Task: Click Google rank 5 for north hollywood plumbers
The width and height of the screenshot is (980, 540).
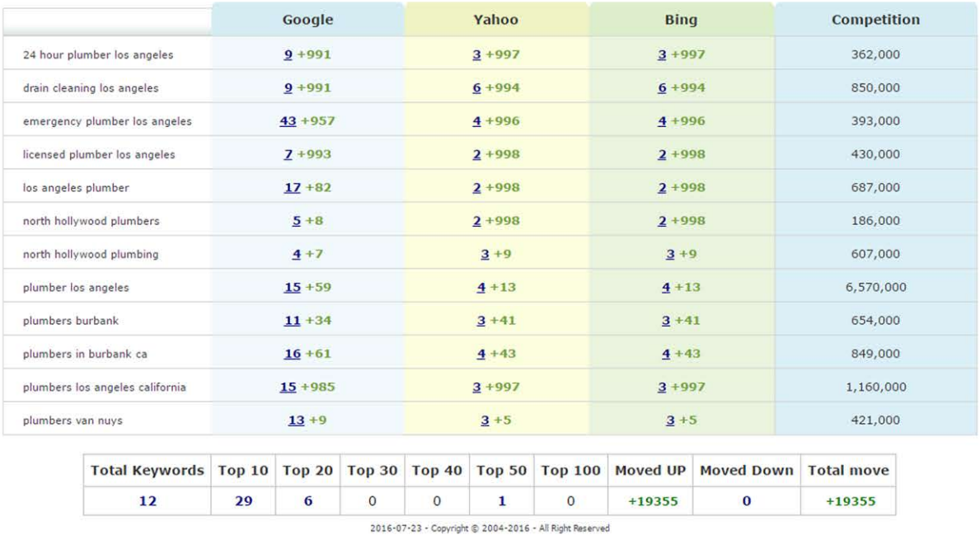Action: pos(296,221)
